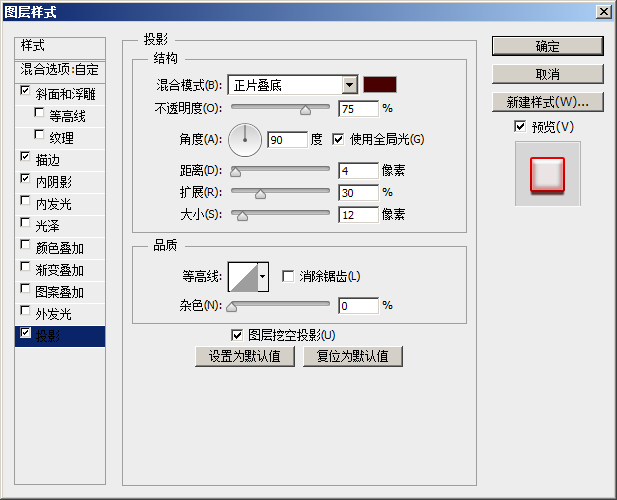Select the highlighted 投影 row

tap(60, 336)
